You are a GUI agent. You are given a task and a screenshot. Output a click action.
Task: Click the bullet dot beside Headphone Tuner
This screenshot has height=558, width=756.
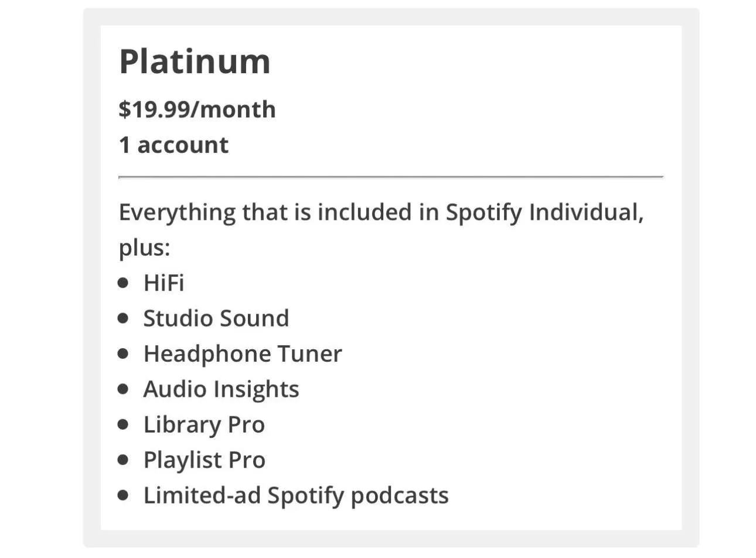pyautogui.click(x=123, y=354)
